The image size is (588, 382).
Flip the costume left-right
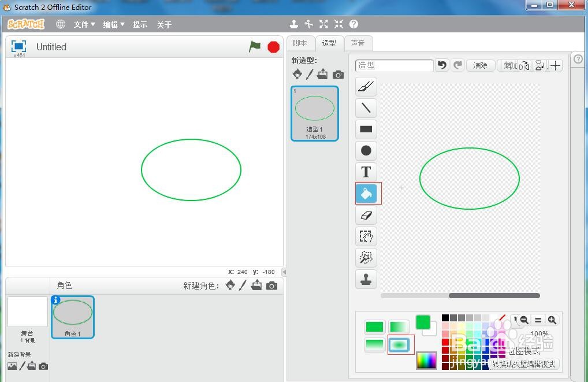pyautogui.click(x=524, y=66)
